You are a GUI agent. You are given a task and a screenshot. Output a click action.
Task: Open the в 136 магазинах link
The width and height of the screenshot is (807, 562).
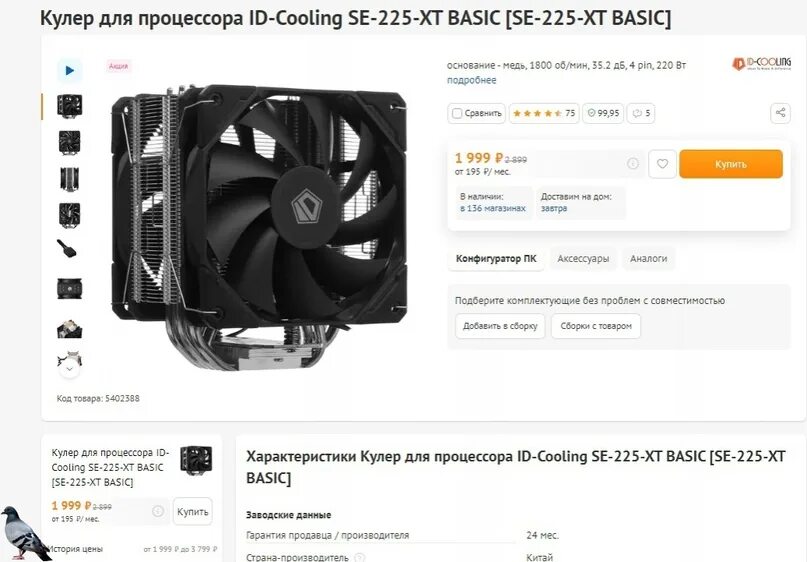click(x=493, y=208)
